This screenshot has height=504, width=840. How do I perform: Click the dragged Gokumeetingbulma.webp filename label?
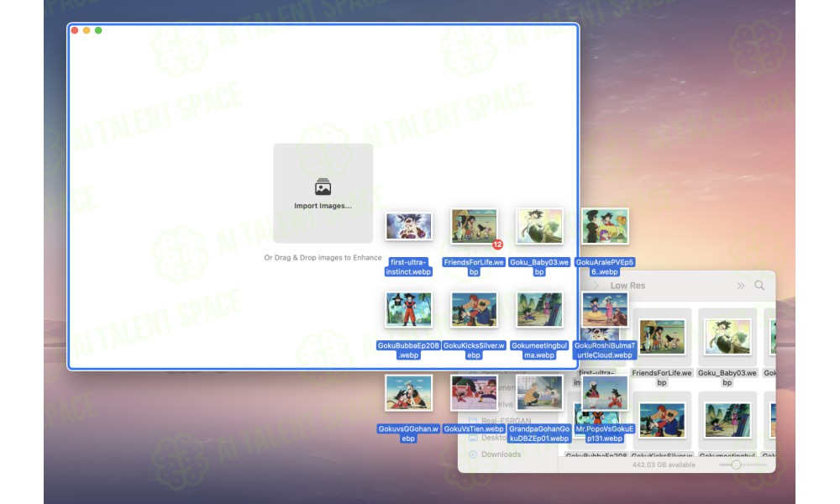click(x=539, y=350)
